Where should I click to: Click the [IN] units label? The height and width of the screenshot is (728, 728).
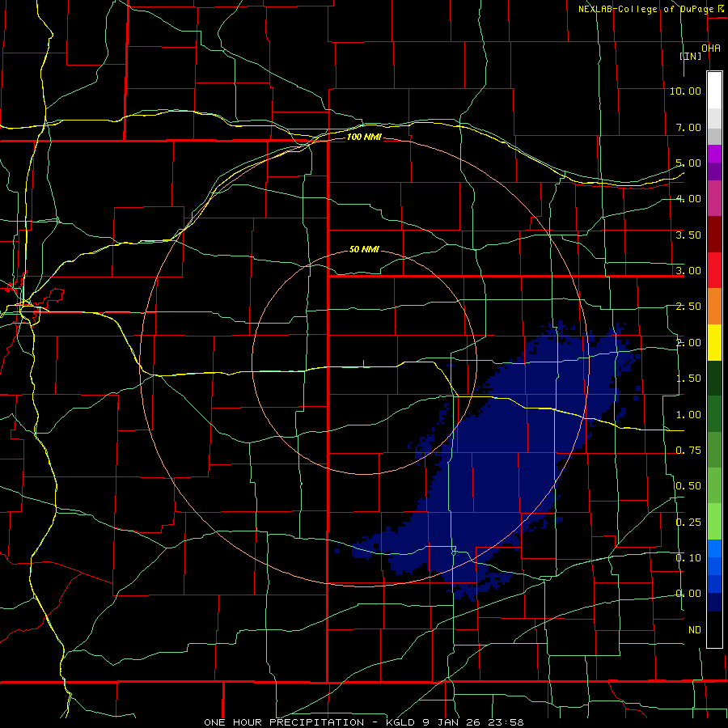point(691,56)
